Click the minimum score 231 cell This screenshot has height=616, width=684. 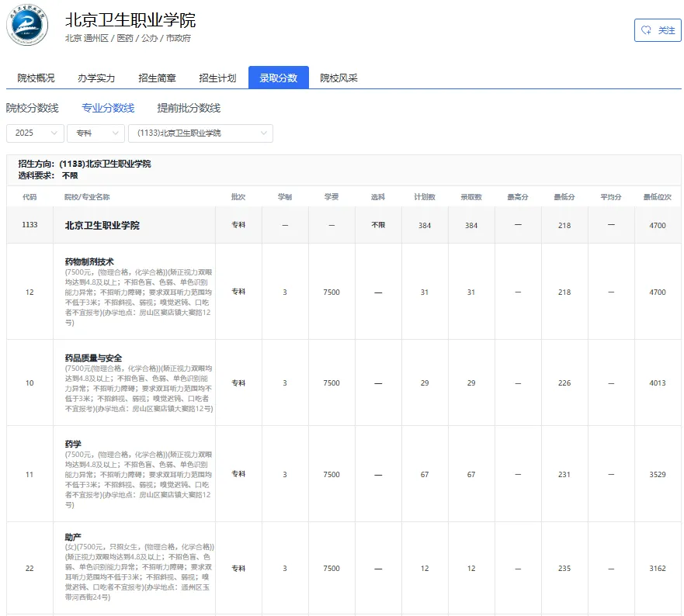pos(564,474)
